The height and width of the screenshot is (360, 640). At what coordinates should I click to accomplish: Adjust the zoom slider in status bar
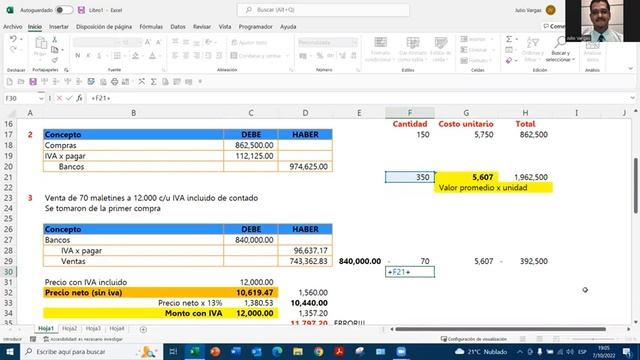594,339
